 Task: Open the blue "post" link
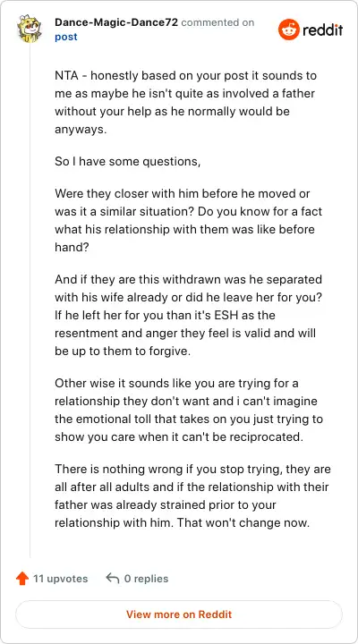click(65, 37)
